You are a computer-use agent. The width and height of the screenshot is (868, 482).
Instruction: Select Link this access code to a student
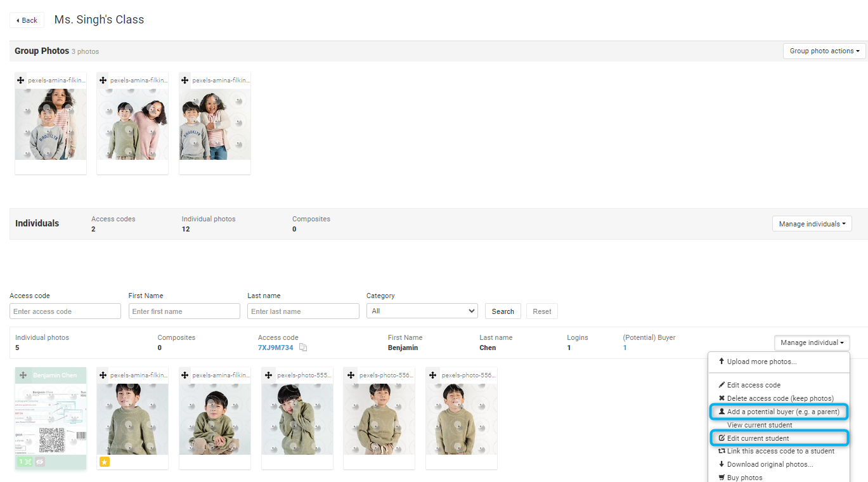(779, 451)
